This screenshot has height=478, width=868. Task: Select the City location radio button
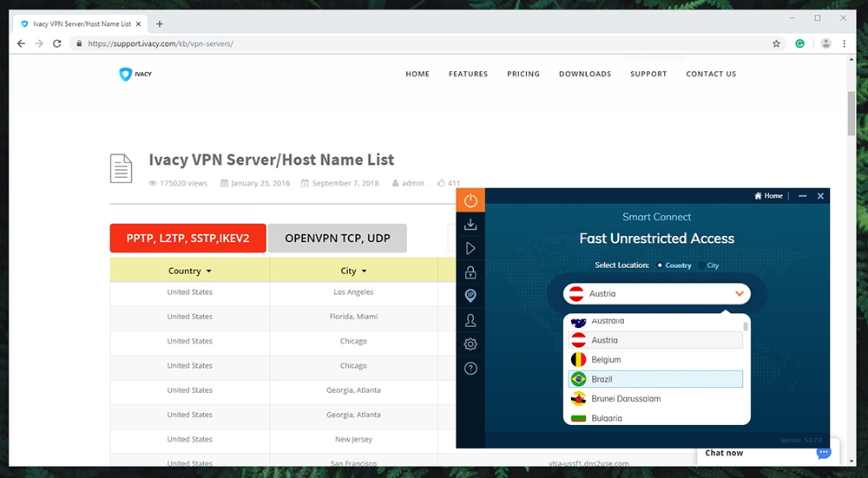701,265
